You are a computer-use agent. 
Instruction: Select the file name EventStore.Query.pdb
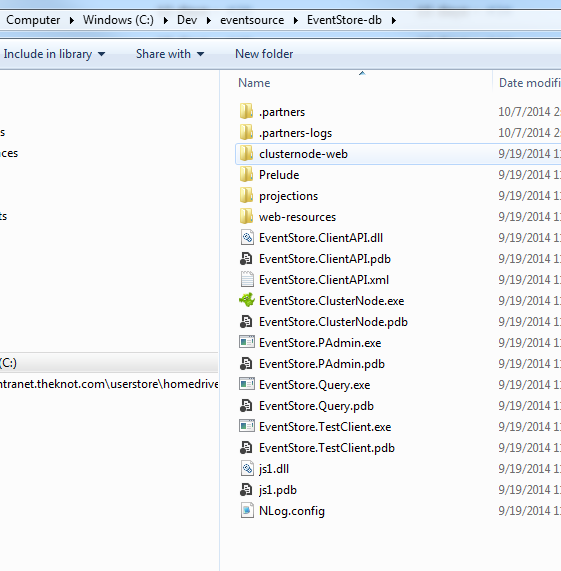316,406
